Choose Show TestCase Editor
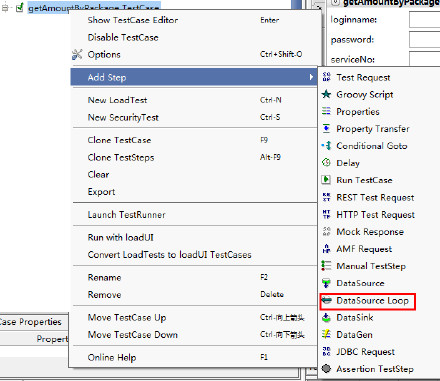 pyautogui.click(x=195, y=20)
